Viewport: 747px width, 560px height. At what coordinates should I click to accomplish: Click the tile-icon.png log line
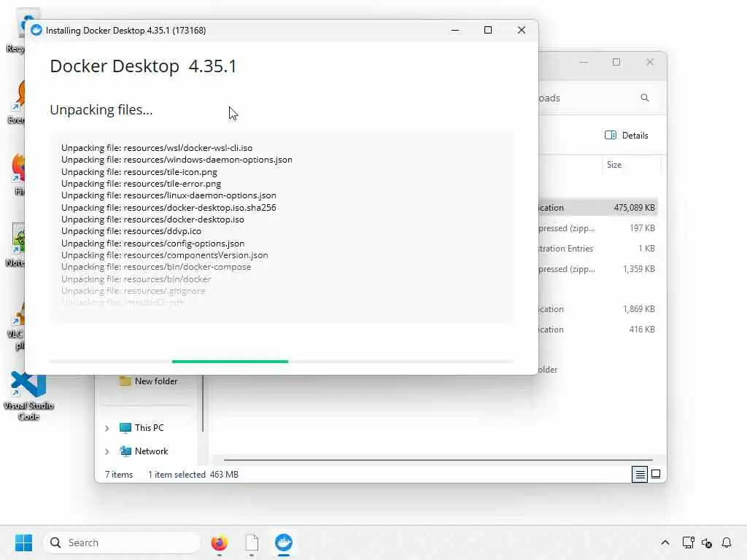(x=139, y=172)
